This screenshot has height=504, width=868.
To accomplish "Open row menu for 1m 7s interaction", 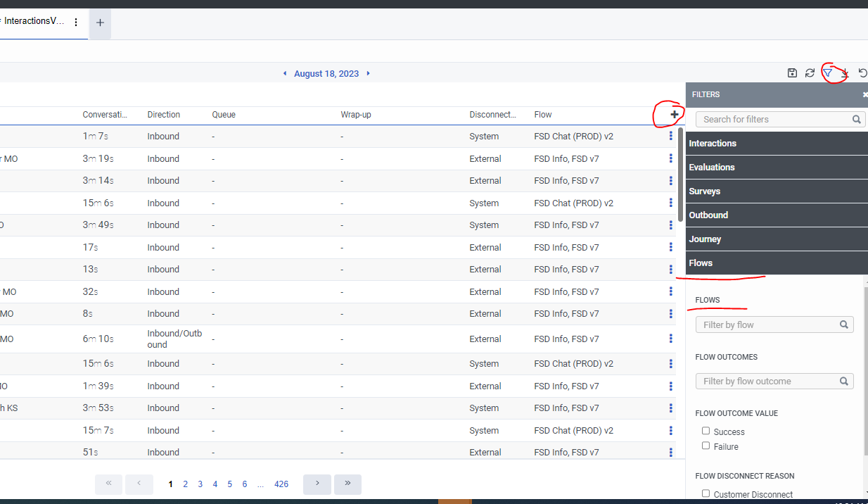I will [671, 137].
